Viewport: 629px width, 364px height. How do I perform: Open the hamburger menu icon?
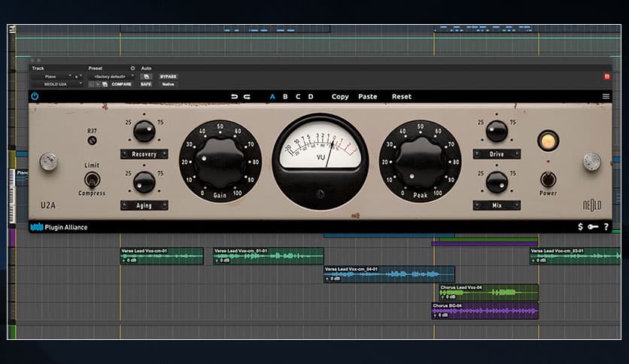[x=606, y=96]
